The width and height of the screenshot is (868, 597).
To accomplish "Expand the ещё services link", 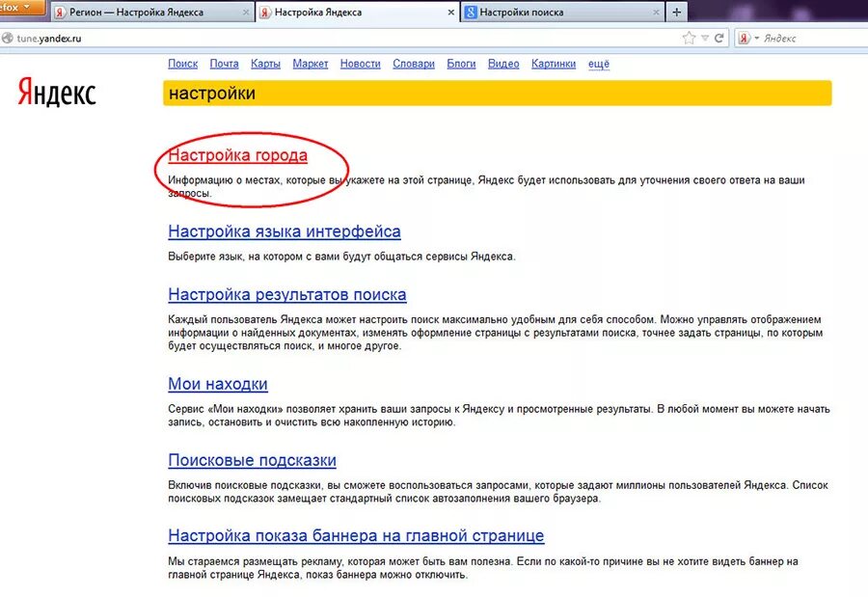I will coord(598,64).
